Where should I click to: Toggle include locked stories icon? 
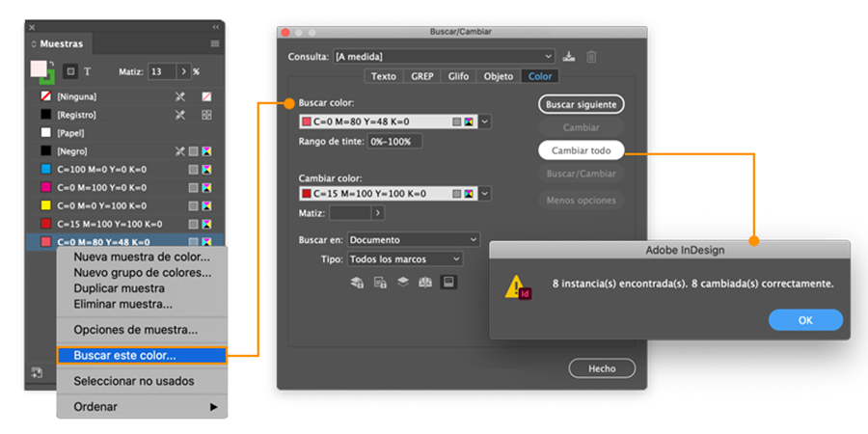380,283
